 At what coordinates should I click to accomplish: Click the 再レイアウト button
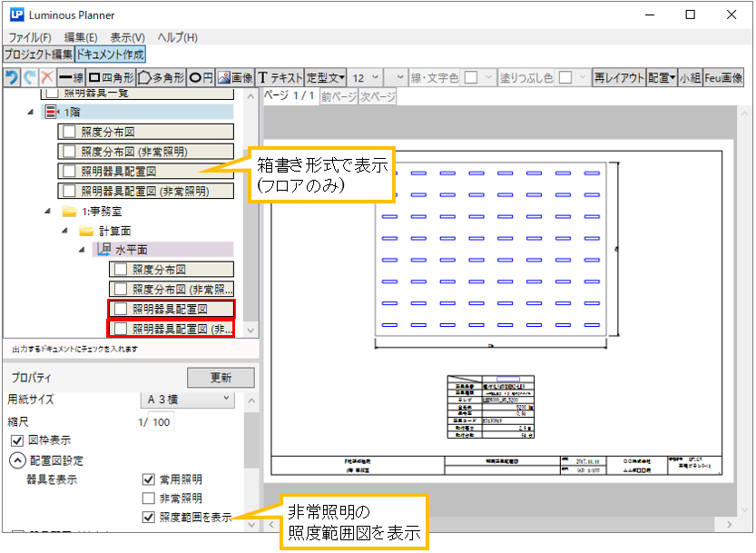point(617,78)
